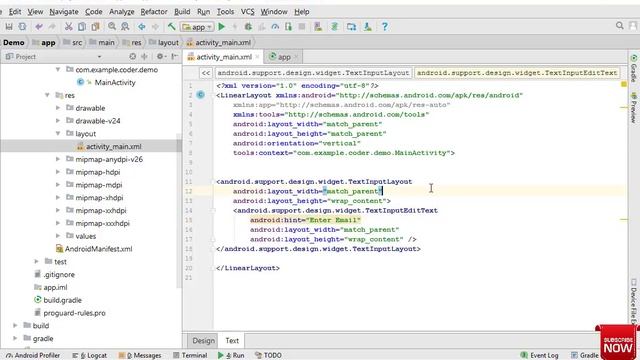Click the Cut scissors icon
Viewport: 640px width, 360px height.
[x=69, y=27]
